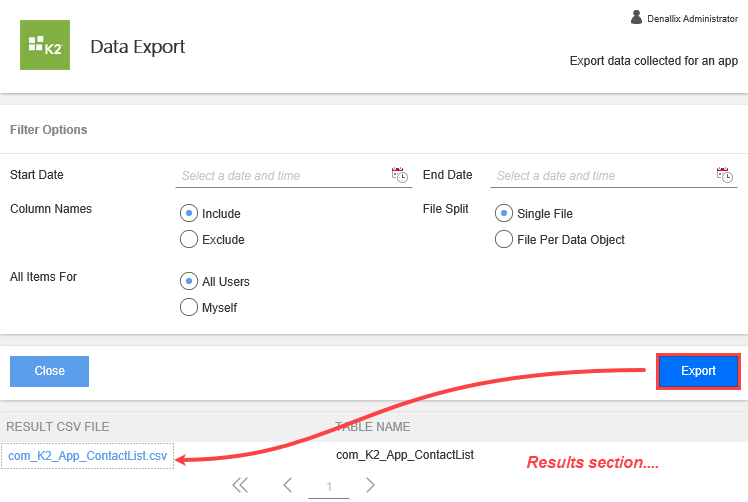The width and height of the screenshot is (748, 502).
Task: Choose Single File split option
Action: pyautogui.click(x=504, y=213)
